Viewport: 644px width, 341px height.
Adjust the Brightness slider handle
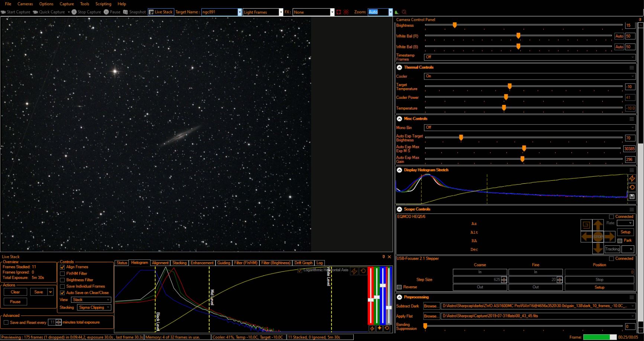click(x=454, y=25)
